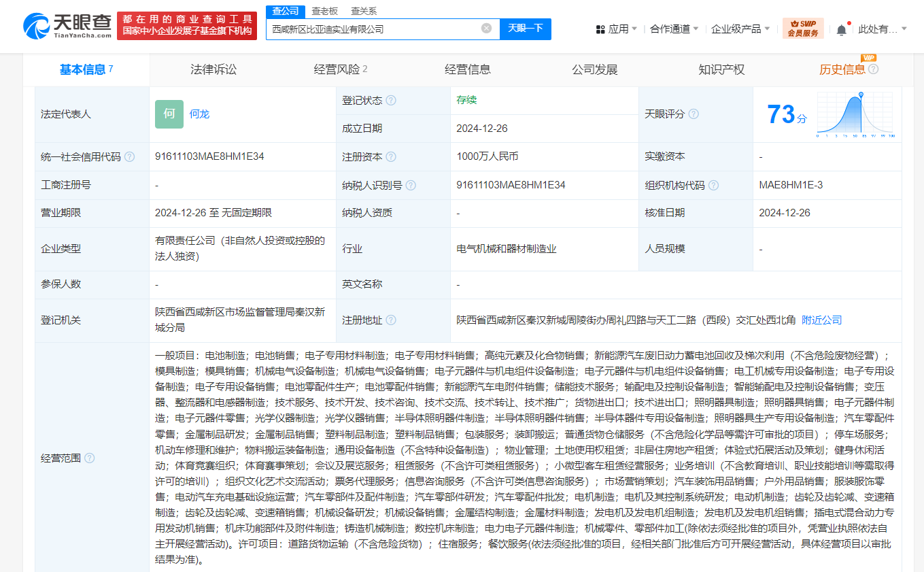This screenshot has width=924, height=572.
Task: Open the 企业级产品 dropdown
Action: click(740, 29)
